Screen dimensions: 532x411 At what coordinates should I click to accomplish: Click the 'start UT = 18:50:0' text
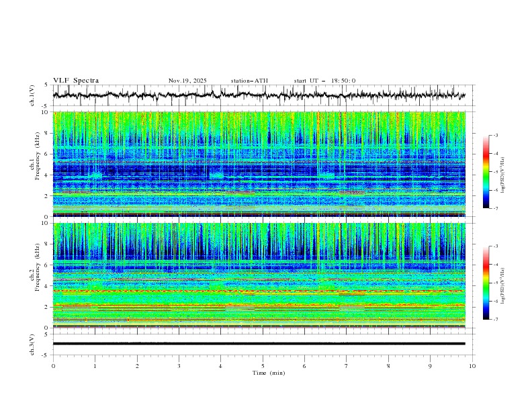tap(324, 81)
